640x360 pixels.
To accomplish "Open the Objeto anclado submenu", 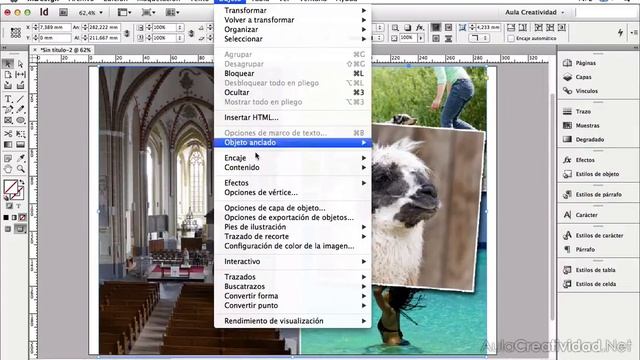I will (x=293, y=142).
